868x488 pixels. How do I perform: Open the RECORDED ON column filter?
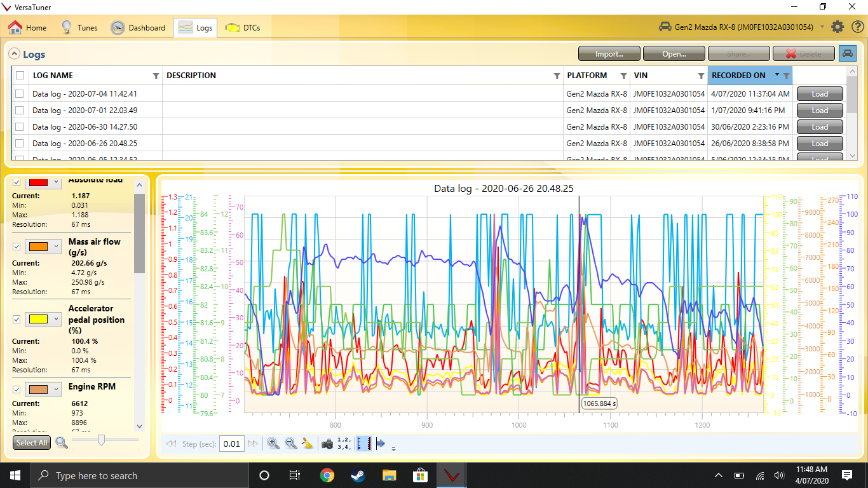pyautogui.click(x=786, y=76)
